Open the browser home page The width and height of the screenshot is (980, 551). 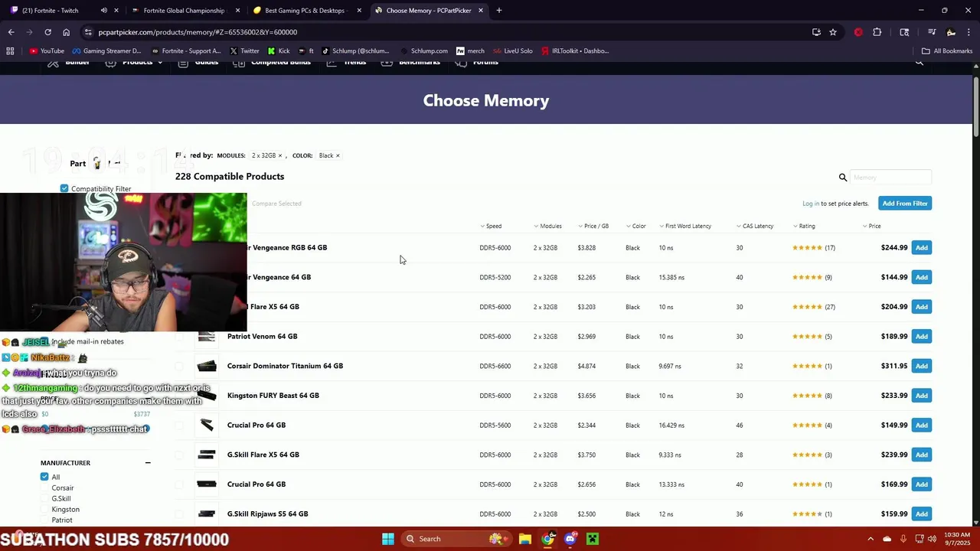tap(66, 32)
